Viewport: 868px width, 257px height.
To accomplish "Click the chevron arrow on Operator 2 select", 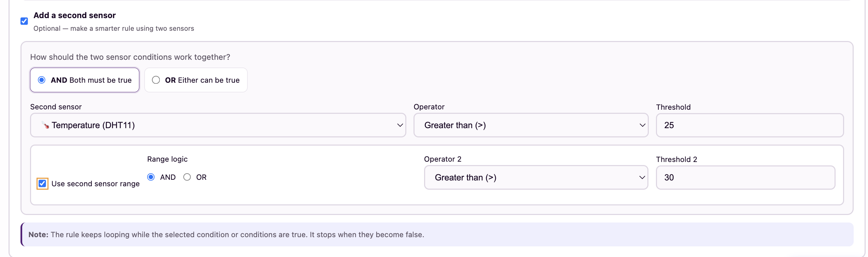I will 642,177.
